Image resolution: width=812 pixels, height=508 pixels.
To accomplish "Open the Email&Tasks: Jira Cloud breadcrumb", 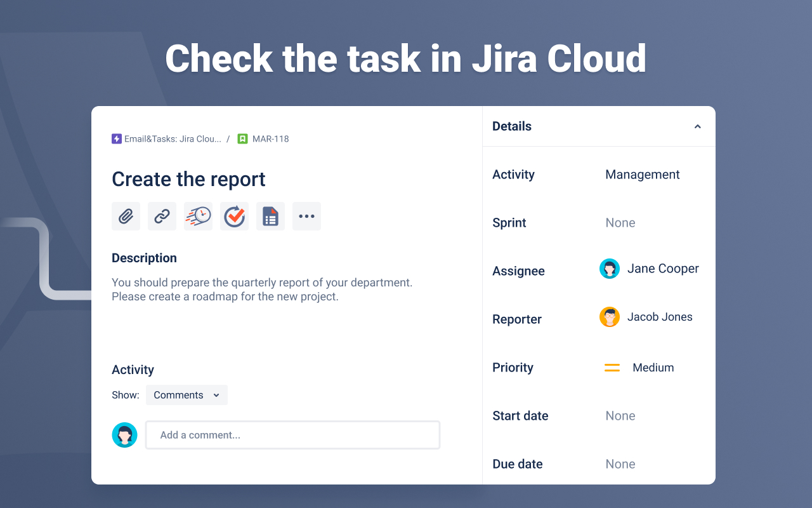I will [173, 138].
